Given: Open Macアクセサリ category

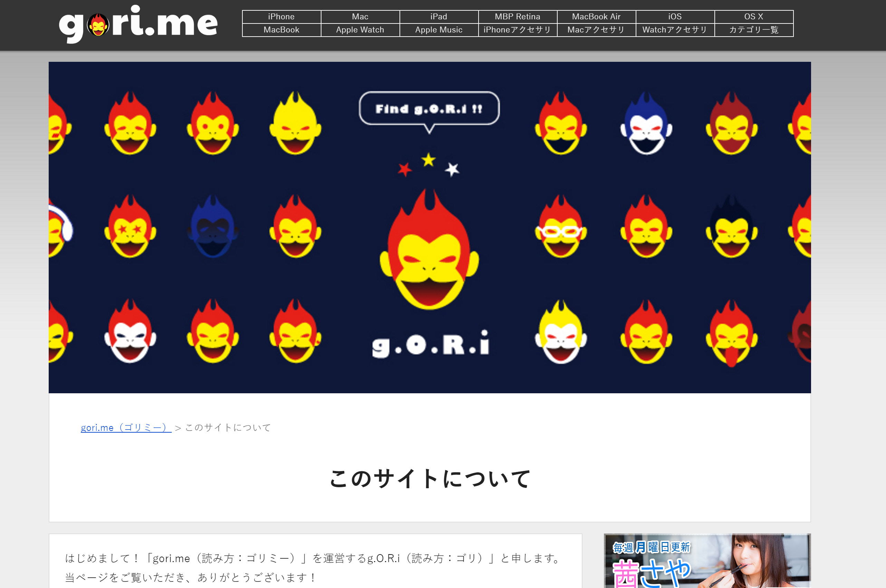Looking at the screenshot, I should (x=596, y=30).
